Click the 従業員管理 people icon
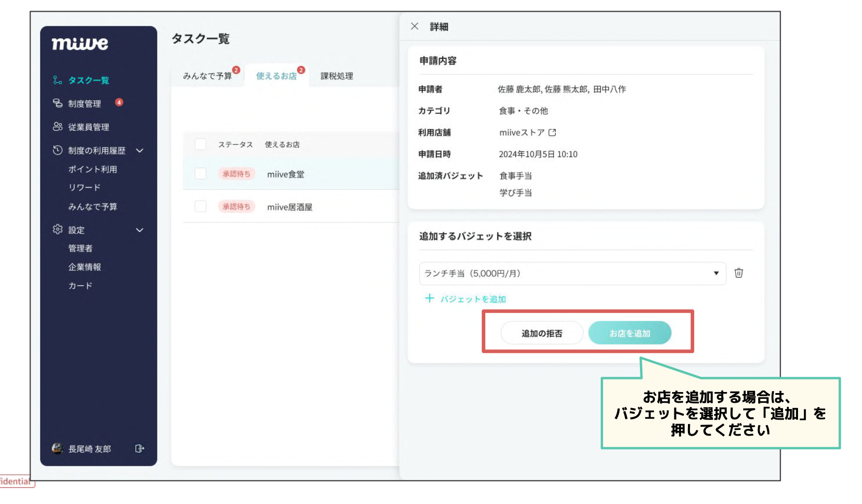862x504 pixels. pos(58,127)
